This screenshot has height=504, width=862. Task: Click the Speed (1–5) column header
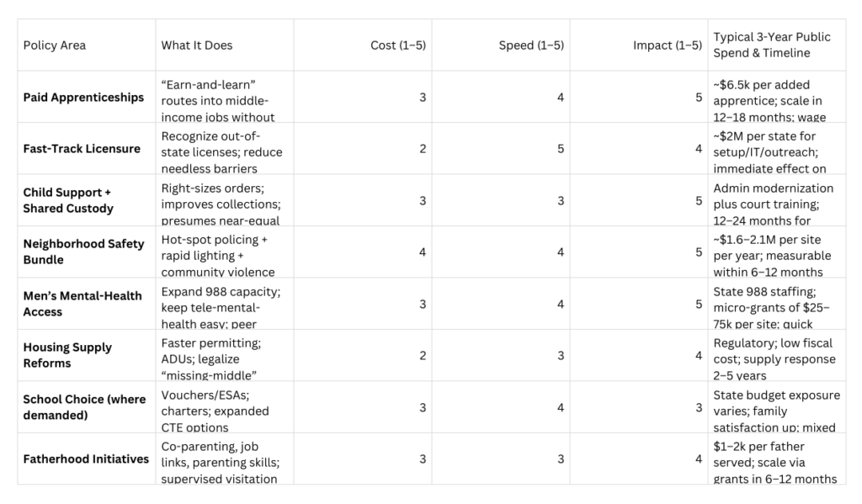pyautogui.click(x=501, y=45)
